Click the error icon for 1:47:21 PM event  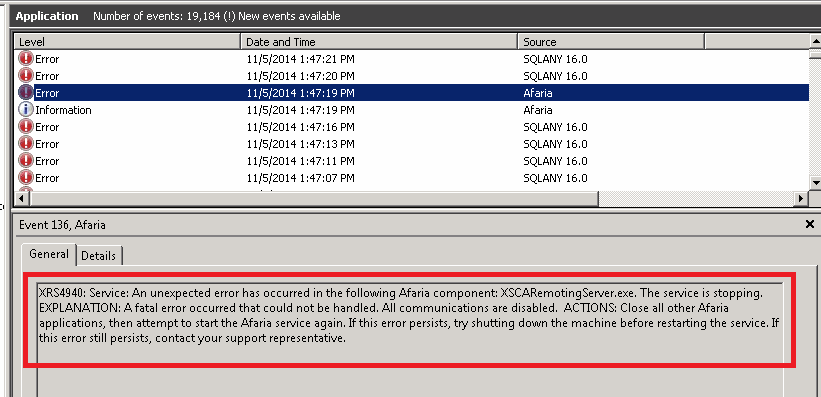coord(26,59)
